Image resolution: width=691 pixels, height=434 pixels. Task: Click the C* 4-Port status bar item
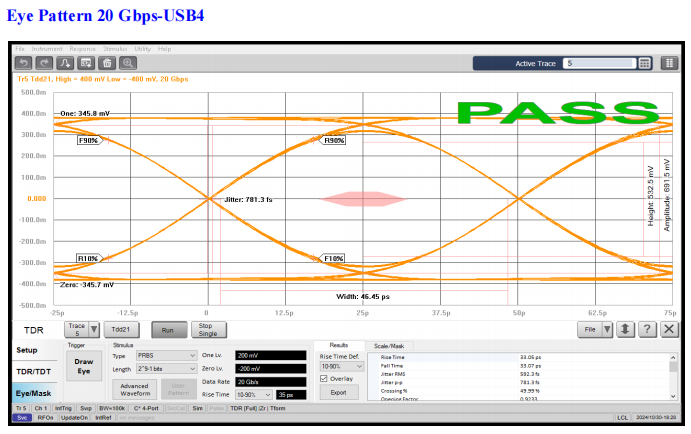(146, 408)
